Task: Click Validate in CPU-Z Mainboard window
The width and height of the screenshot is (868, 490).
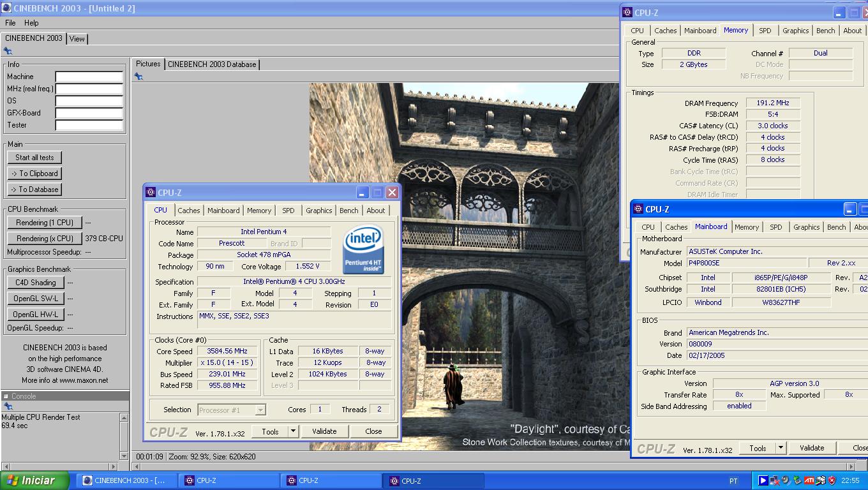Action: click(x=812, y=448)
